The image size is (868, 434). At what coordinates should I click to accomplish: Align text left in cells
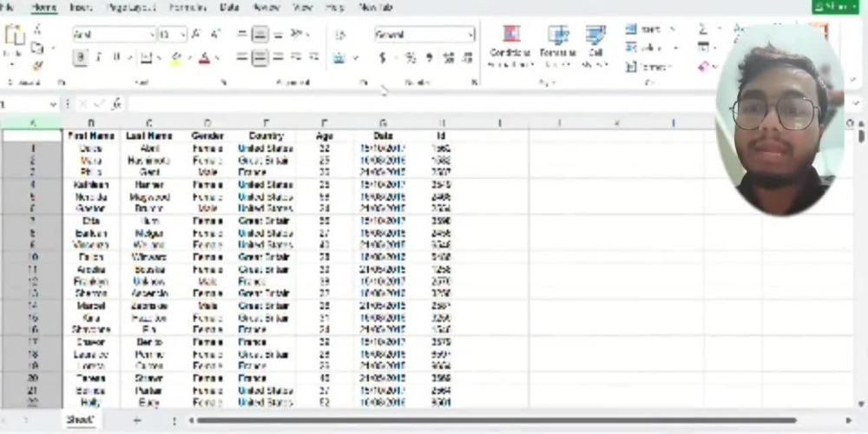(x=242, y=57)
